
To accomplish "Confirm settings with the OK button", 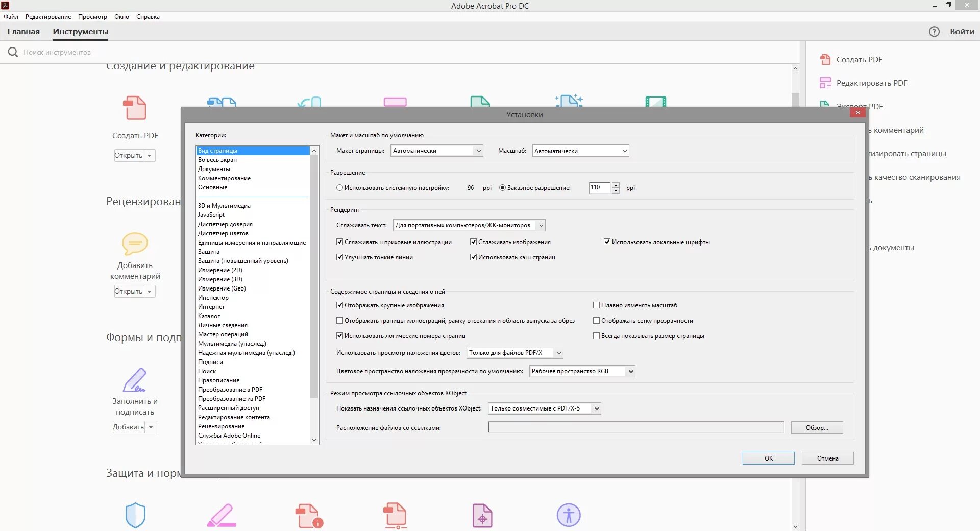I will point(768,458).
